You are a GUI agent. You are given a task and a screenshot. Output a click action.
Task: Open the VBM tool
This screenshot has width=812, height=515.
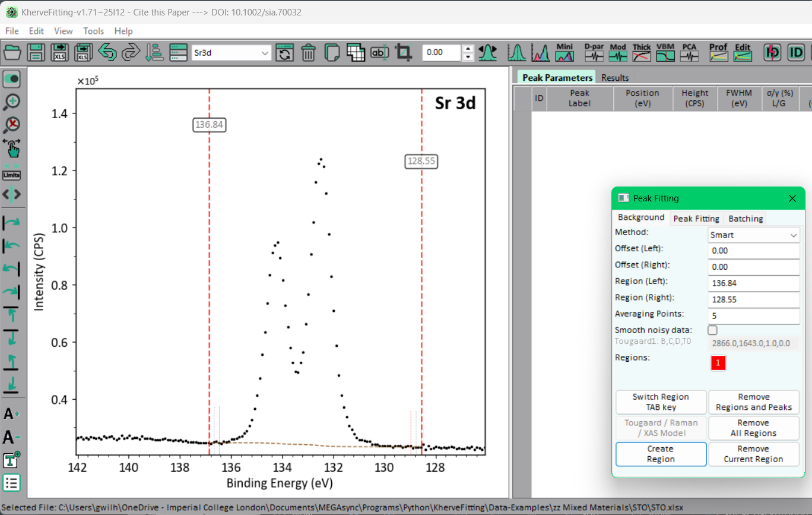[x=665, y=52]
